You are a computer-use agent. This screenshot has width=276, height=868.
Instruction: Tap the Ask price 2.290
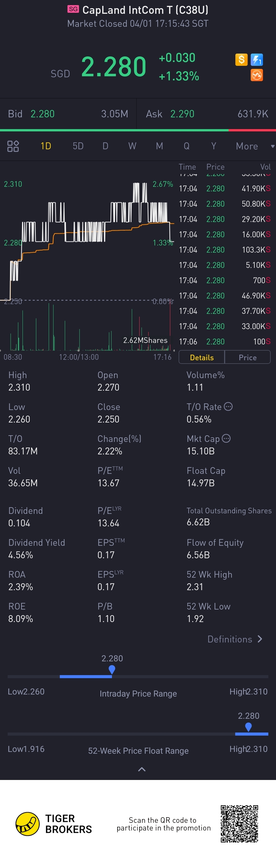[x=182, y=114]
